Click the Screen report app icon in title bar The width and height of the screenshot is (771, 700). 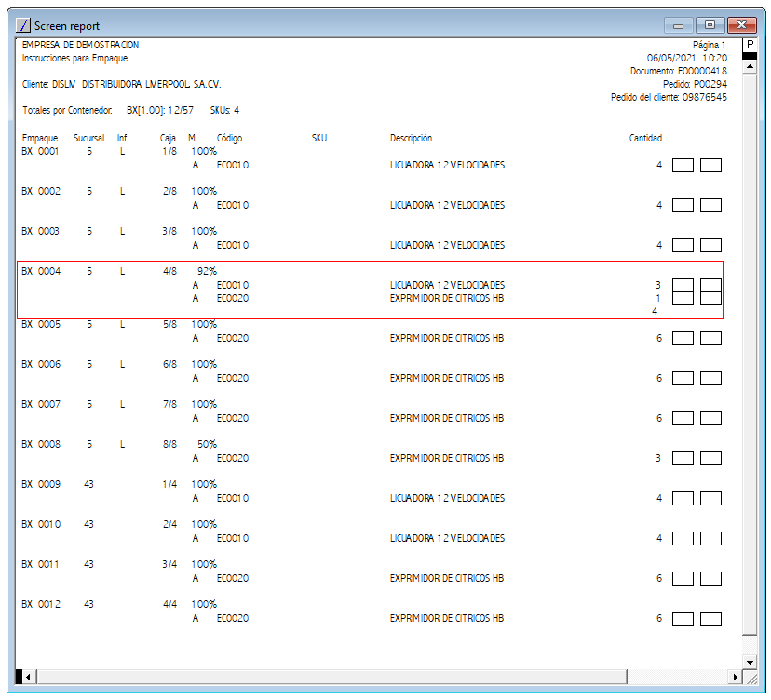coord(23,25)
